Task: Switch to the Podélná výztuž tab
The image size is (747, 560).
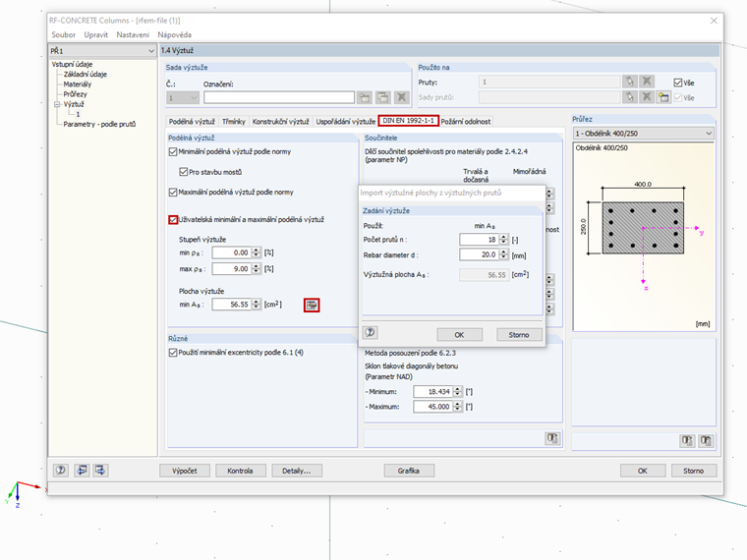Action: click(192, 122)
